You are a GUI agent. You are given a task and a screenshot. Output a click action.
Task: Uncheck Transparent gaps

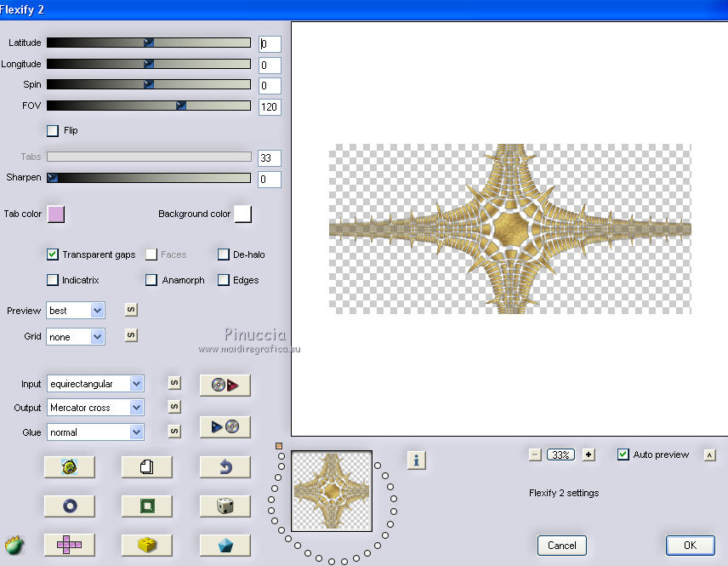point(53,254)
